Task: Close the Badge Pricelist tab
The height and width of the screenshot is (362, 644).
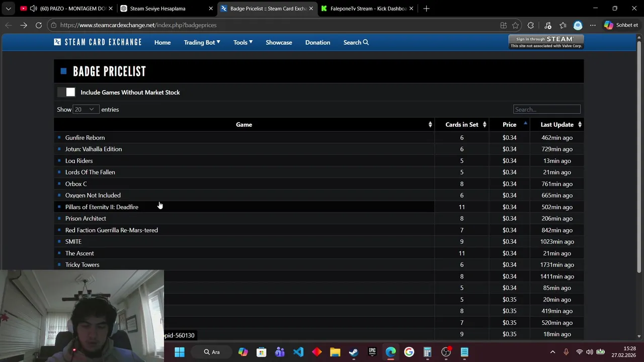Action: (x=311, y=9)
